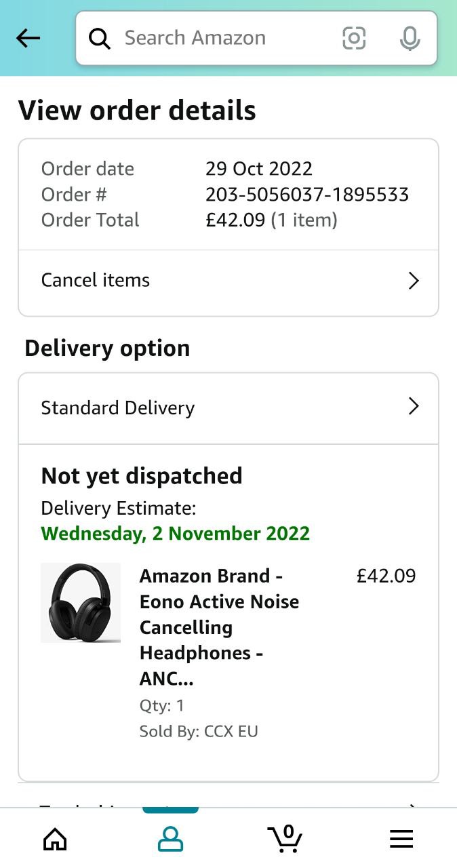Open the account profile icon
This screenshot has width=457, height=868.
click(170, 840)
